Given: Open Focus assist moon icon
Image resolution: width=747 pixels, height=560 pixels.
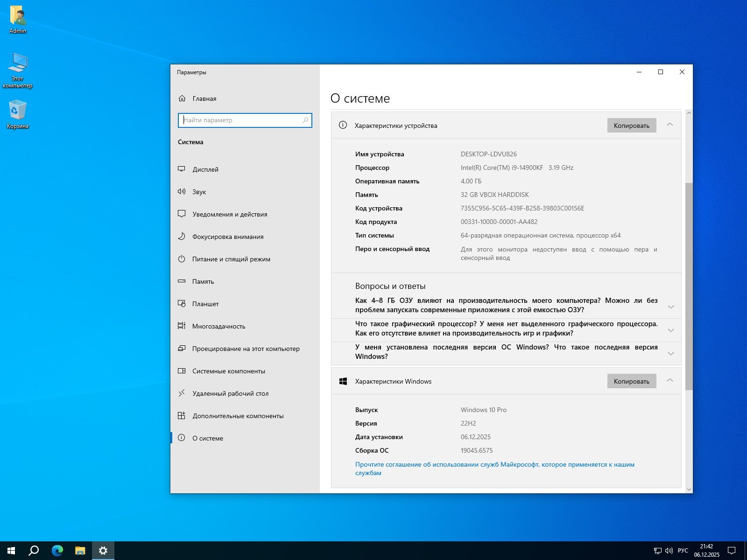Looking at the screenshot, I should click(182, 237).
